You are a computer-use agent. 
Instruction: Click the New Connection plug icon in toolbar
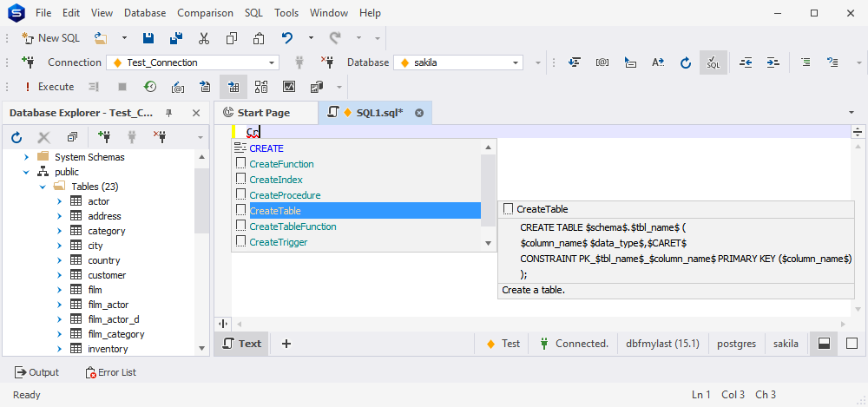[x=28, y=62]
